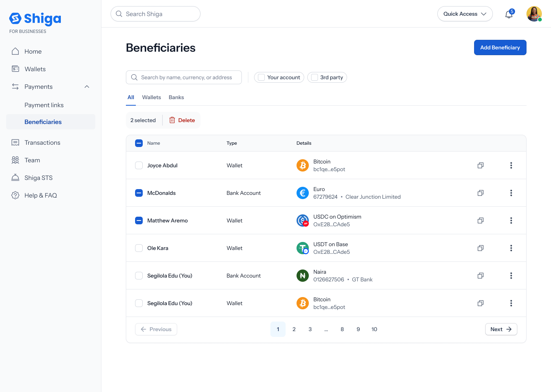Go to page 2
551x392 pixels.
point(294,329)
